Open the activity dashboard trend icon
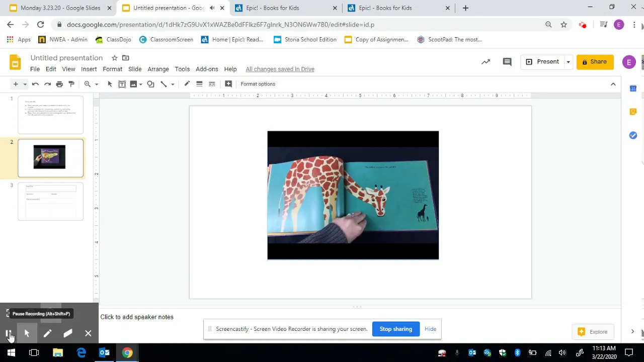The width and height of the screenshot is (644, 362). pos(486,62)
